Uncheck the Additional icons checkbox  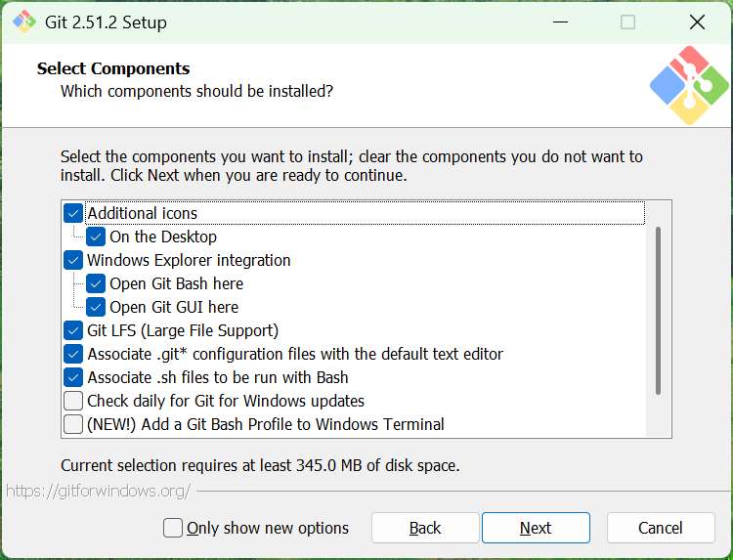click(73, 213)
